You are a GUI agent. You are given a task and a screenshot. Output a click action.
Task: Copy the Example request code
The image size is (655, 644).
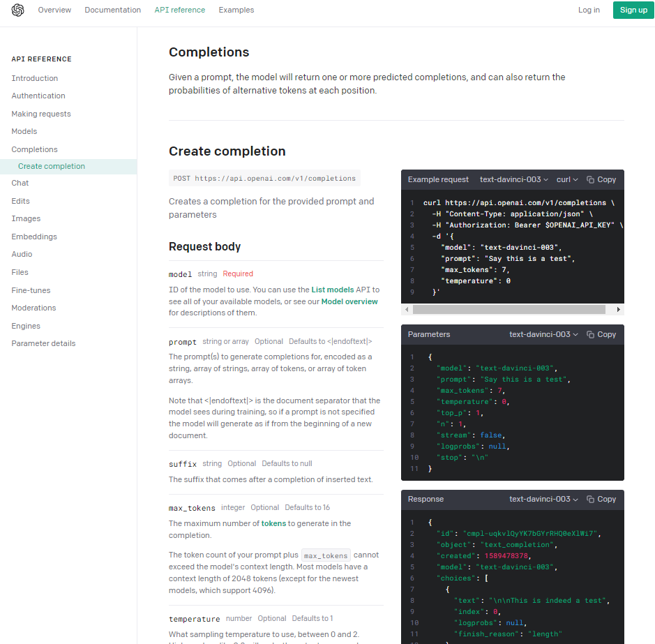coord(601,179)
